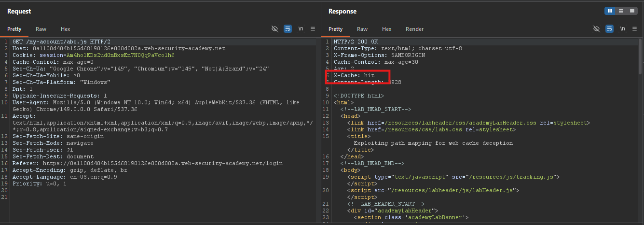
Task: Open hamburger options menu in Request panel
Action: click(313, 29)
